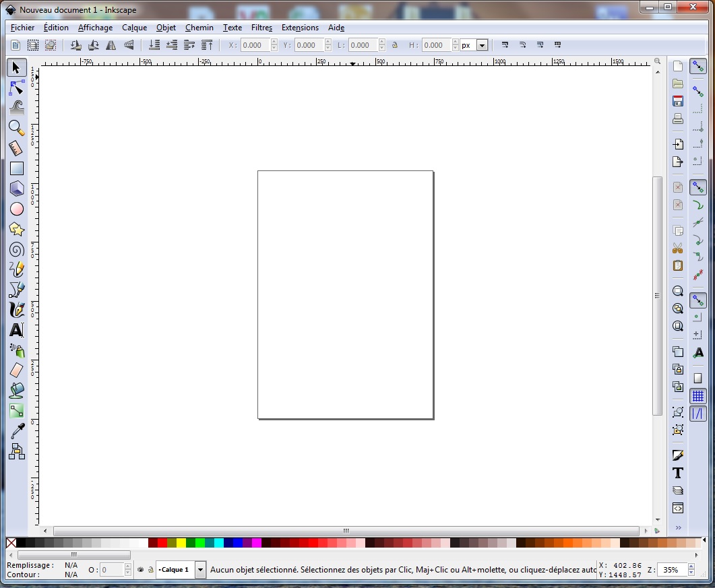Viewport: 715px width, 588px height.
Task: Select the Calligraphy tool
Action: pyautogui.click(x=16, y=310)
